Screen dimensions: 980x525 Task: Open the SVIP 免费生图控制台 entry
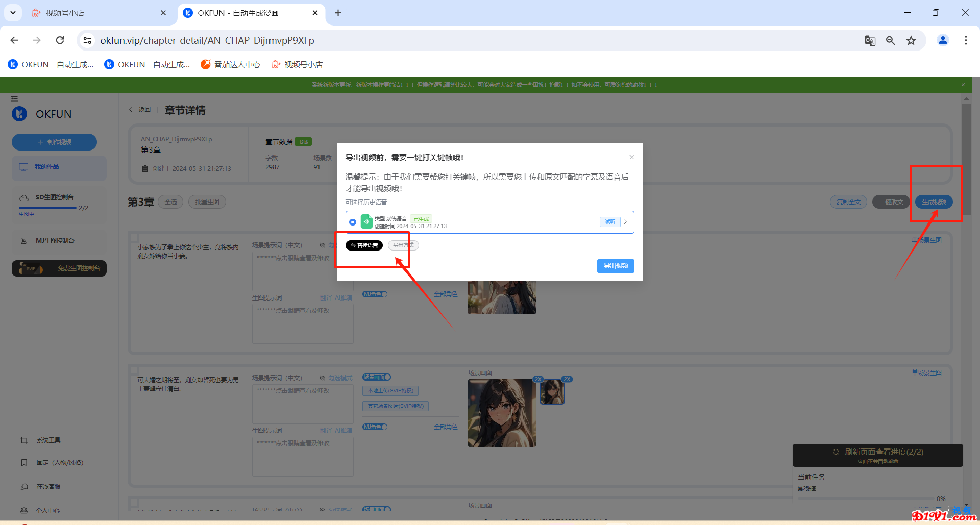point(59,268)
